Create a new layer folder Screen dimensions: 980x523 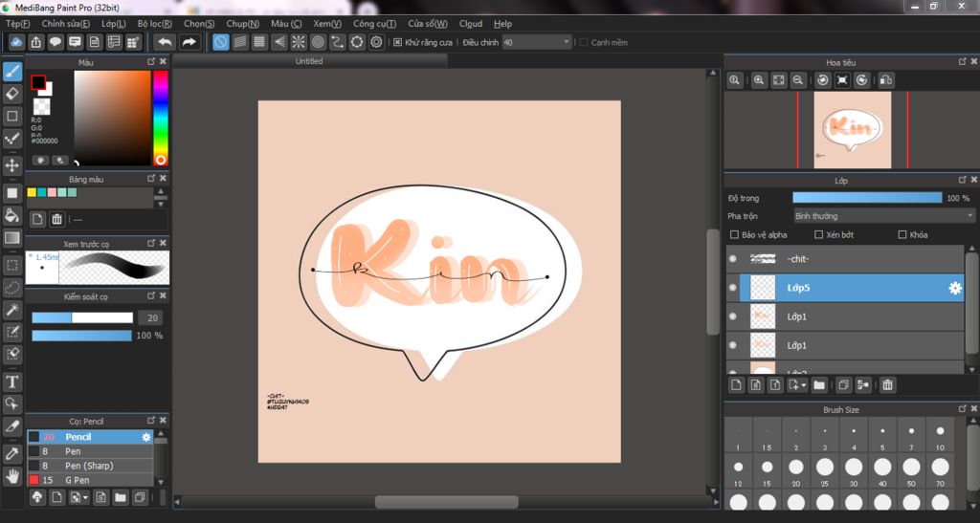point(819,385)
